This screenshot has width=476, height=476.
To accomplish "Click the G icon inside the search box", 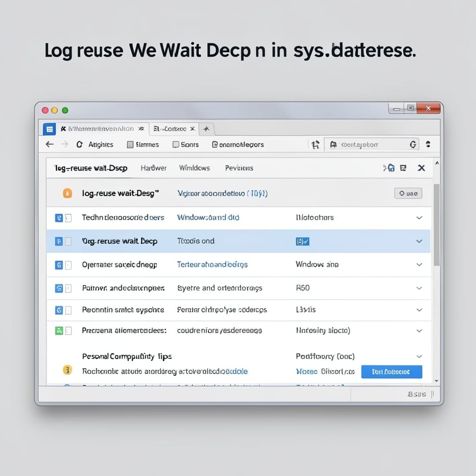I will tap(413, 145).
